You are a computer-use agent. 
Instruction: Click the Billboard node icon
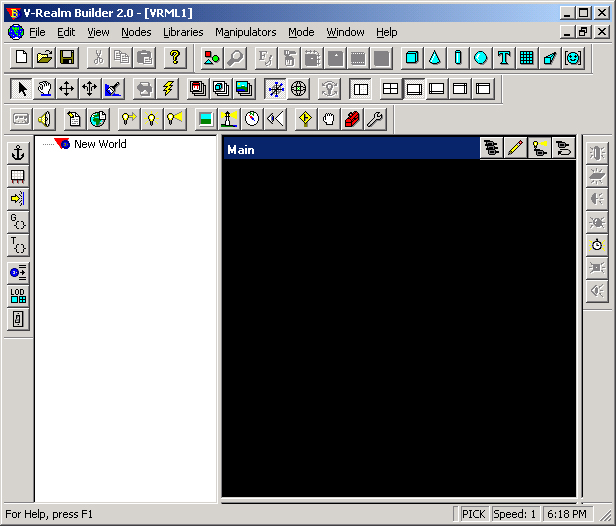pos(18,176)
